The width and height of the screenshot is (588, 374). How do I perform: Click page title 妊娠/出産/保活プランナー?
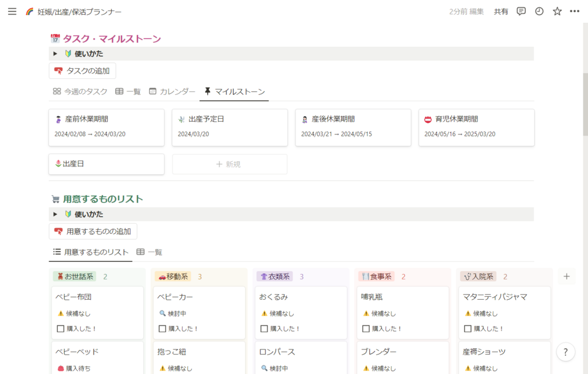80,12
